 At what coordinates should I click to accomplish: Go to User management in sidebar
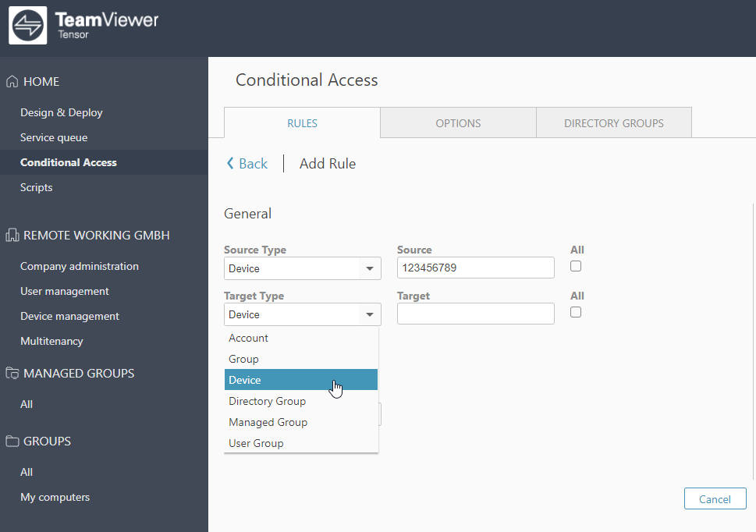point(65,291)
